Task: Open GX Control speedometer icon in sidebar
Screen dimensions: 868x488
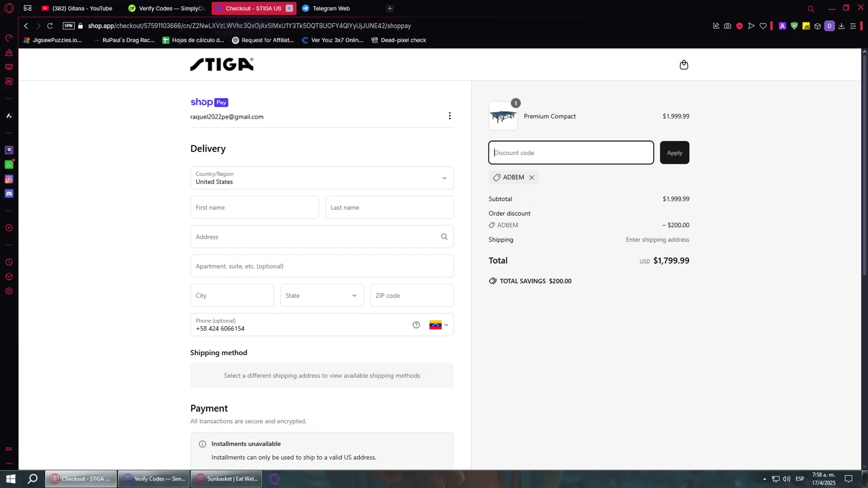Action: pos(9,38)
